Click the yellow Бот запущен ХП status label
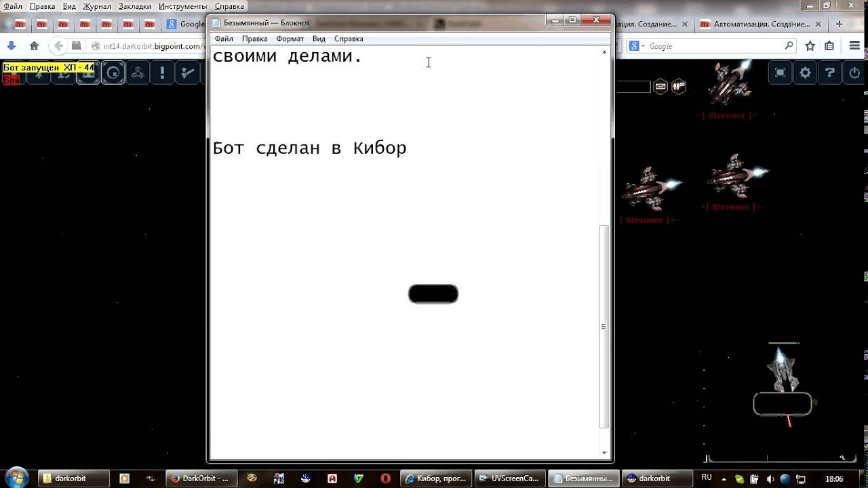This screenshot has height=488, width=868. click(48, 68)
